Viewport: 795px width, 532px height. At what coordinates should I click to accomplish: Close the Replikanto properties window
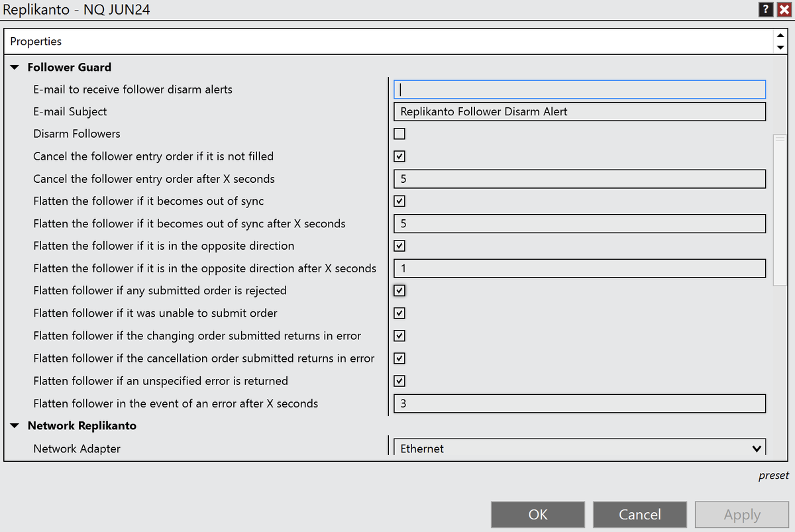click(x=784, y=10)
